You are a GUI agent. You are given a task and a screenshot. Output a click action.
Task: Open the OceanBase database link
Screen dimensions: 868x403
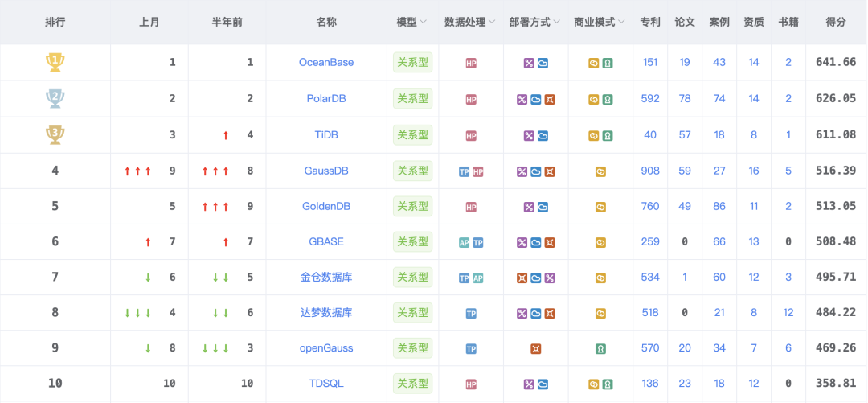pyautogui.click(x=326, y=62)
